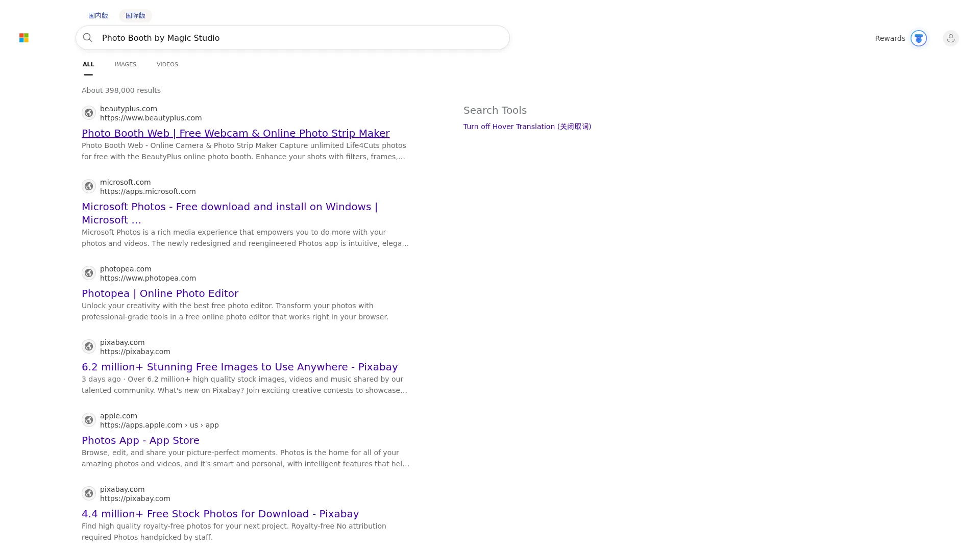980x551 pixels.
Task: Click the Photos App description snippet
Action: 246,458
